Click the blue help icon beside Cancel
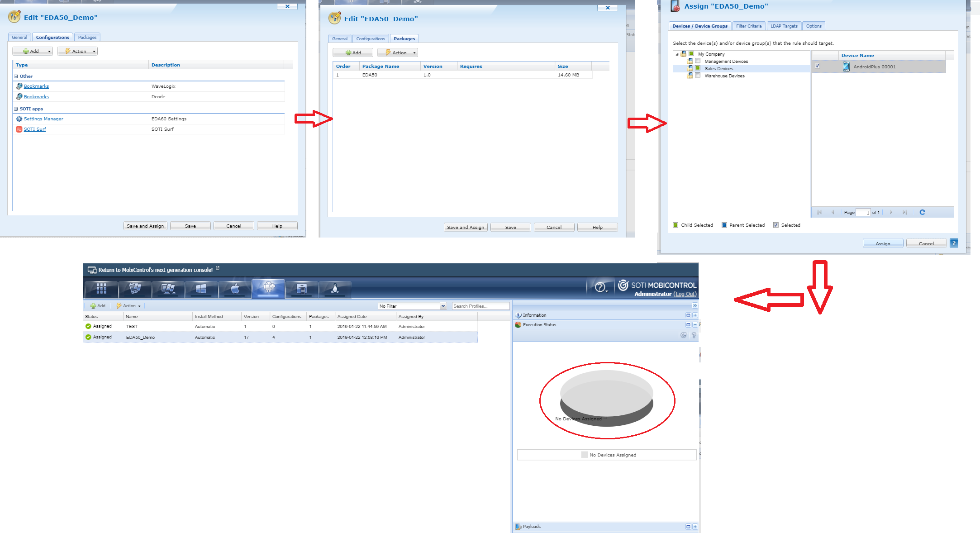Screen dimensions: 980x533 954,243
